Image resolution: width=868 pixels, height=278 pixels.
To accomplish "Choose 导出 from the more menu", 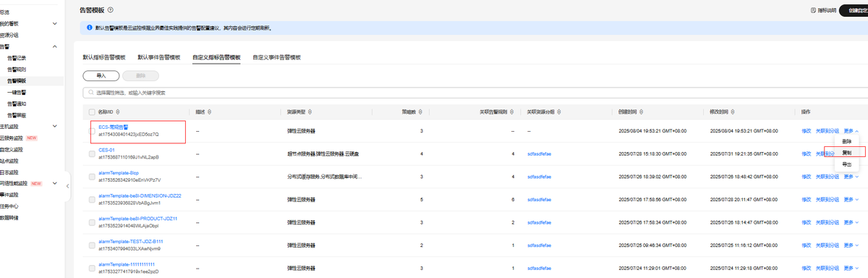I will 846,164.
